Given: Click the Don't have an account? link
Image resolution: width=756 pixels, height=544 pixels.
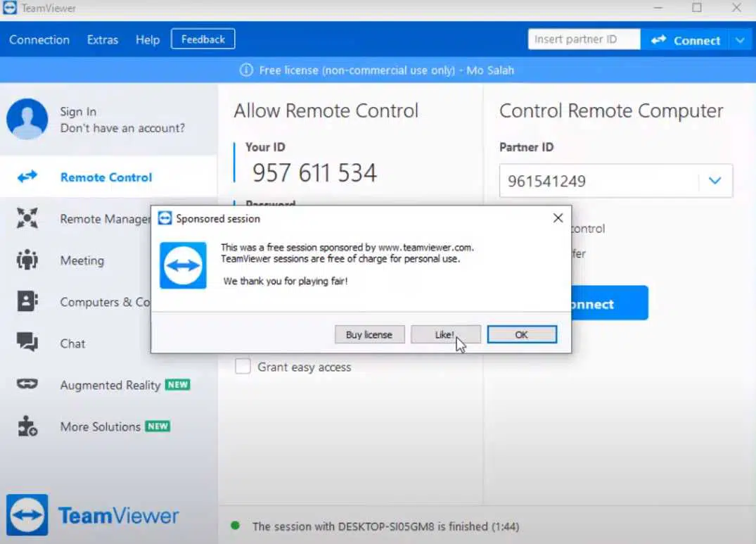Looking at the screenshot, I should pos(122,128).
